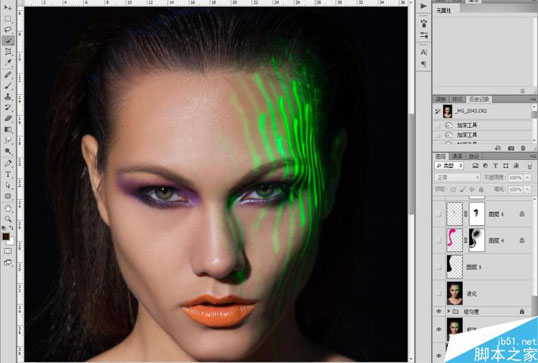
Task: Show 液化 layer visibility
Action: (438, 293)
